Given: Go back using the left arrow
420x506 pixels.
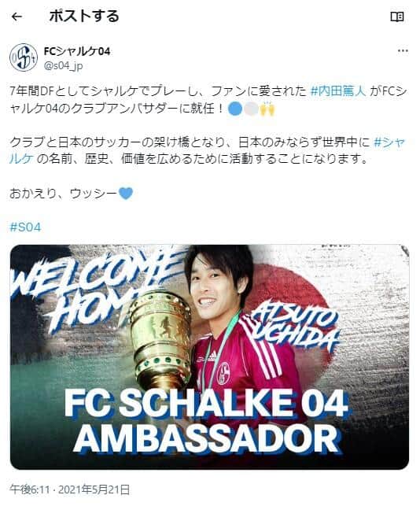Looking at the screenshot, I should (x=17, y=17).
